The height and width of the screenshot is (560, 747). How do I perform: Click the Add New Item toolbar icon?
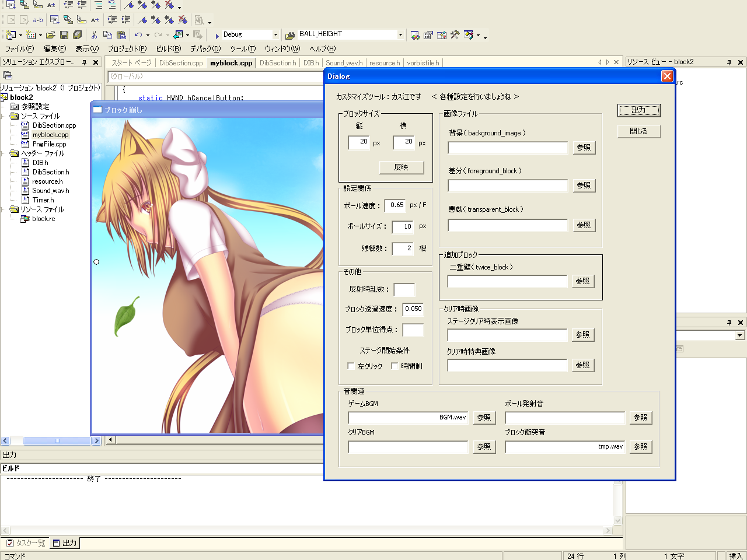32,35
